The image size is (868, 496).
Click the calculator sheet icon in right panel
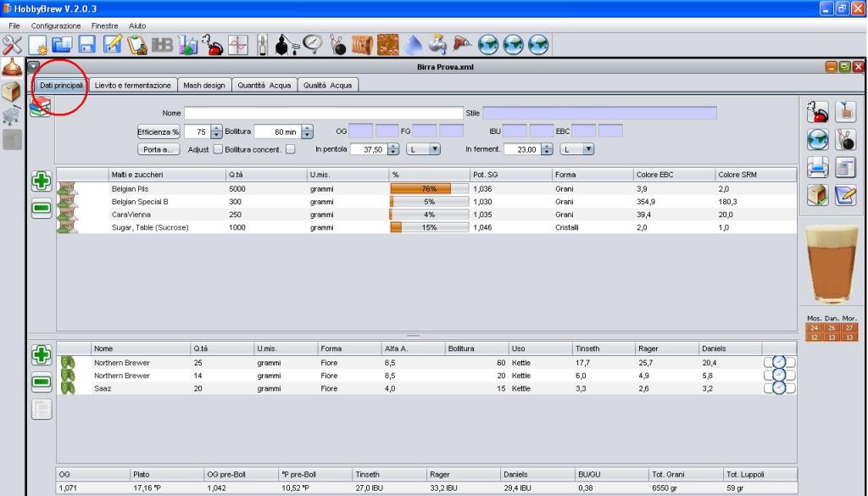click(x=845, y=167)
